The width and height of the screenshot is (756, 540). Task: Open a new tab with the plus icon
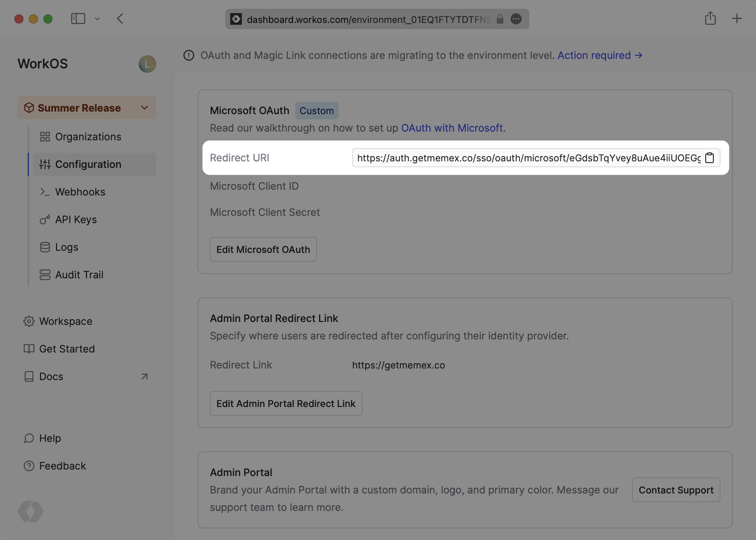(x=736, y=18)
